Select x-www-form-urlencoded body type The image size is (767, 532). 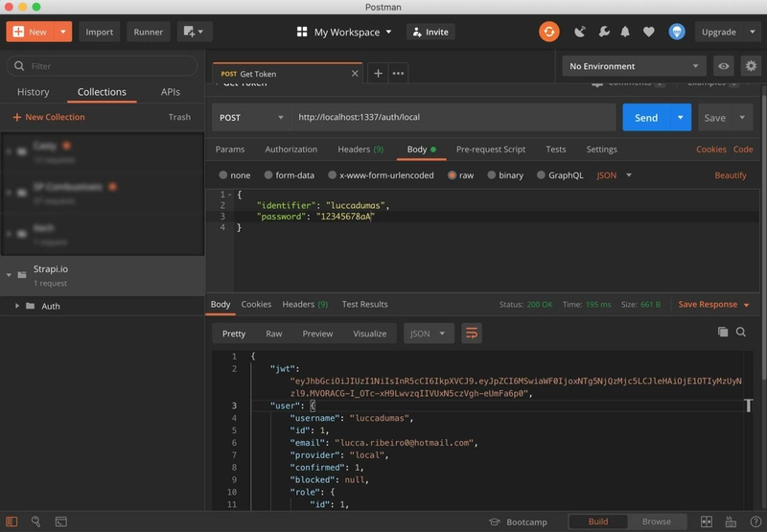pos(332,175)
